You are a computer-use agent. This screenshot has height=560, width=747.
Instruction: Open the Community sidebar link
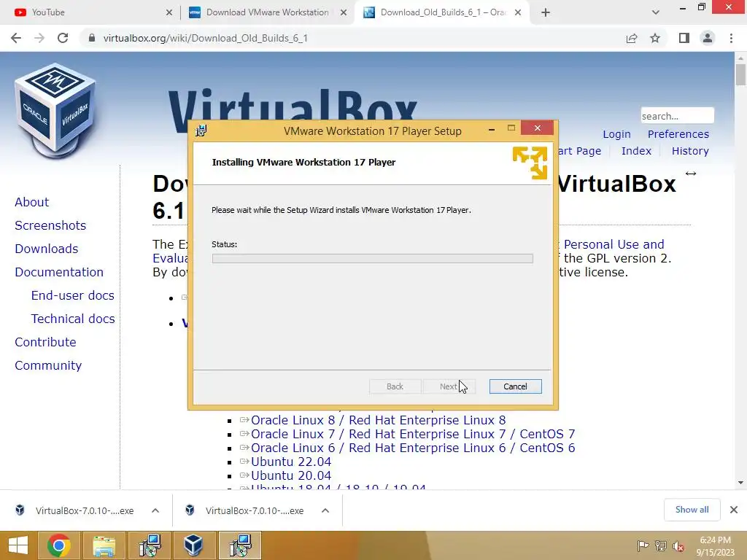coord(48,365)
